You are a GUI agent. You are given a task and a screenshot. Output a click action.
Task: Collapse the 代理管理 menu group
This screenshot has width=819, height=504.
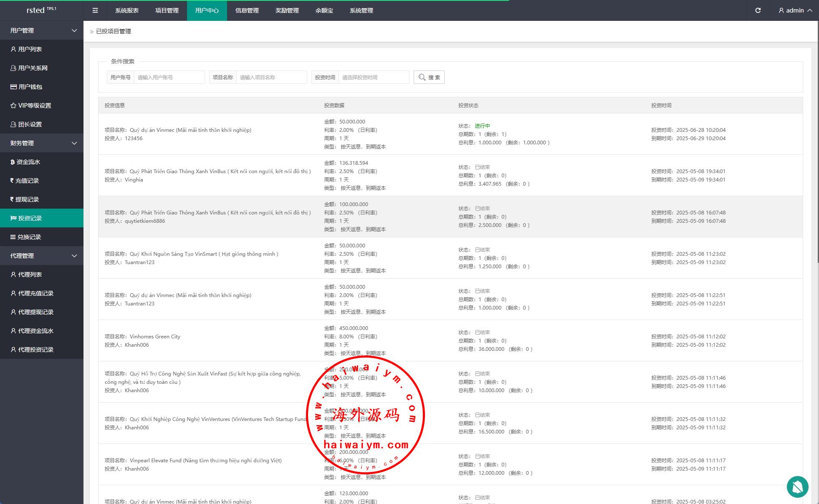click(42, 256)
